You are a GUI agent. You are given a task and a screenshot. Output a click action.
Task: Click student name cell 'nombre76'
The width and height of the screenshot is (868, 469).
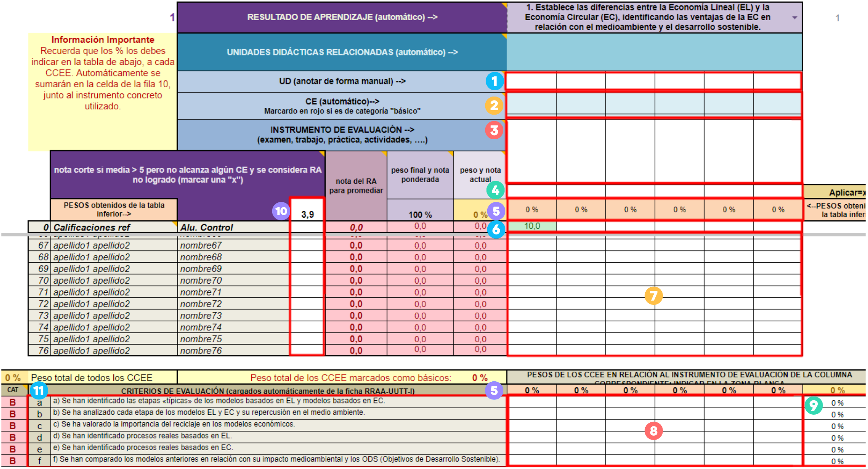click(x=234, y=350)
